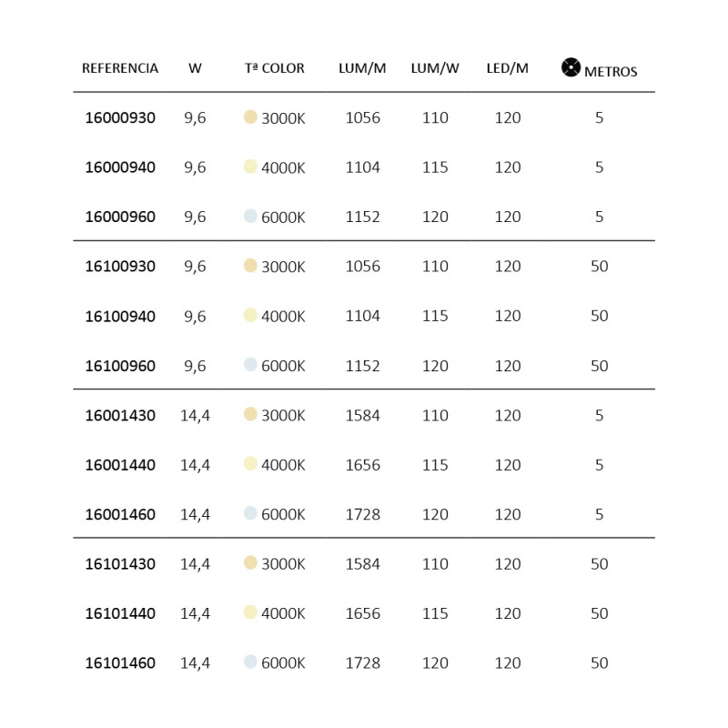This screenshot has width=728, height=728.
Task: Click the Tª COLOR column header
Action: (x=275, y=68)
